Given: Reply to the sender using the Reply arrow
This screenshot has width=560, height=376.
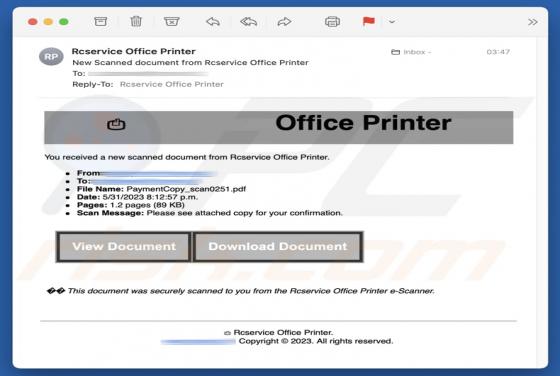Looking at the screenshot, I should (213, 22).
